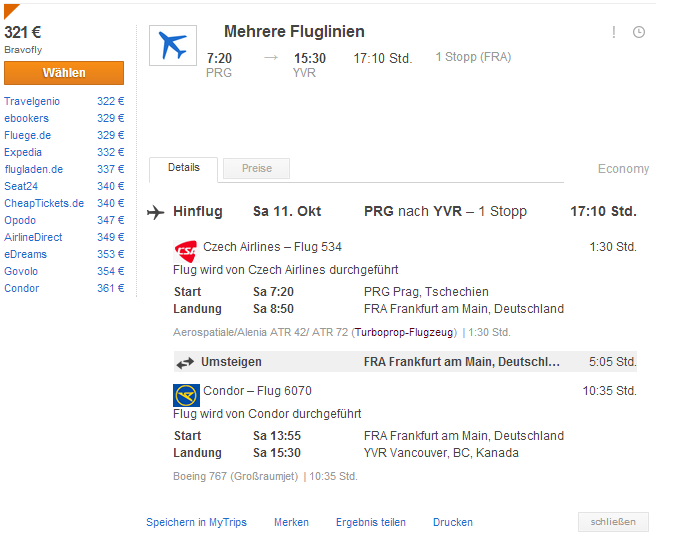Screen dimensions: 674x558
Task: Open the Travelgenio 322 € offer
Action: click(64, 101)
